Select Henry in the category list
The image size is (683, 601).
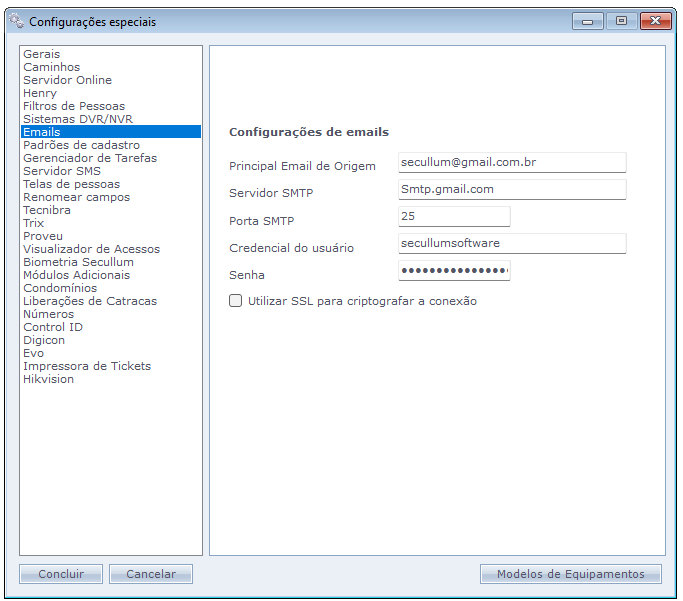pos(40,93)
